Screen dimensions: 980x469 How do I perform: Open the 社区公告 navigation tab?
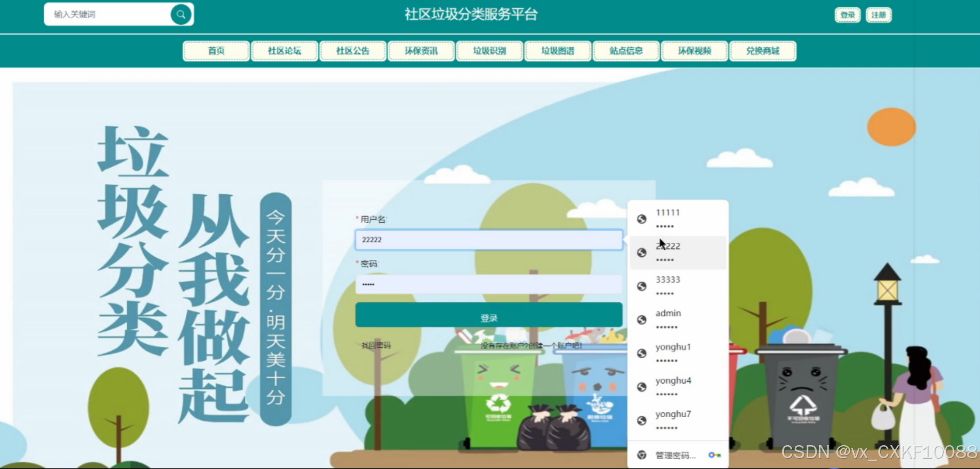(353, 51)
